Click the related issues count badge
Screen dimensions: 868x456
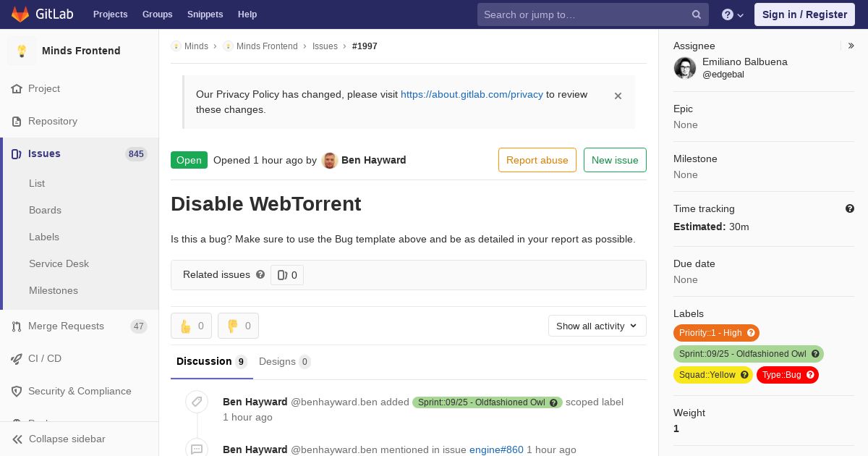point(287,275)
